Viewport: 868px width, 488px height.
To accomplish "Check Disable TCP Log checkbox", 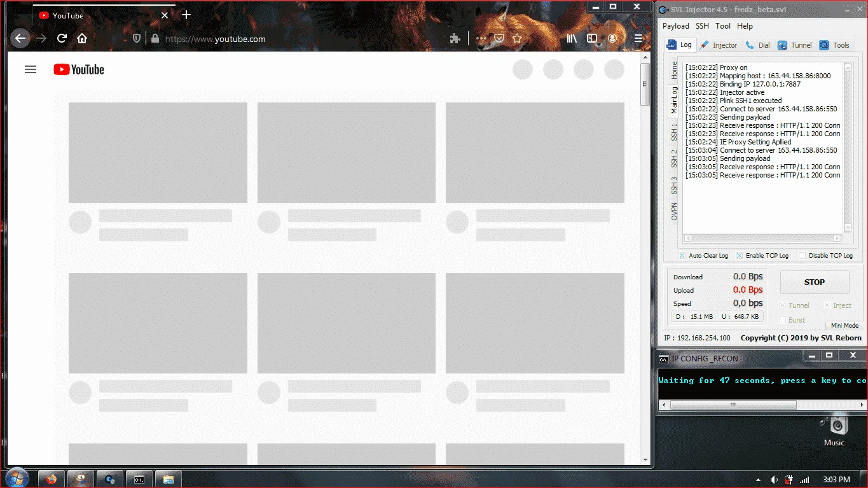I will tap(802, 256).
